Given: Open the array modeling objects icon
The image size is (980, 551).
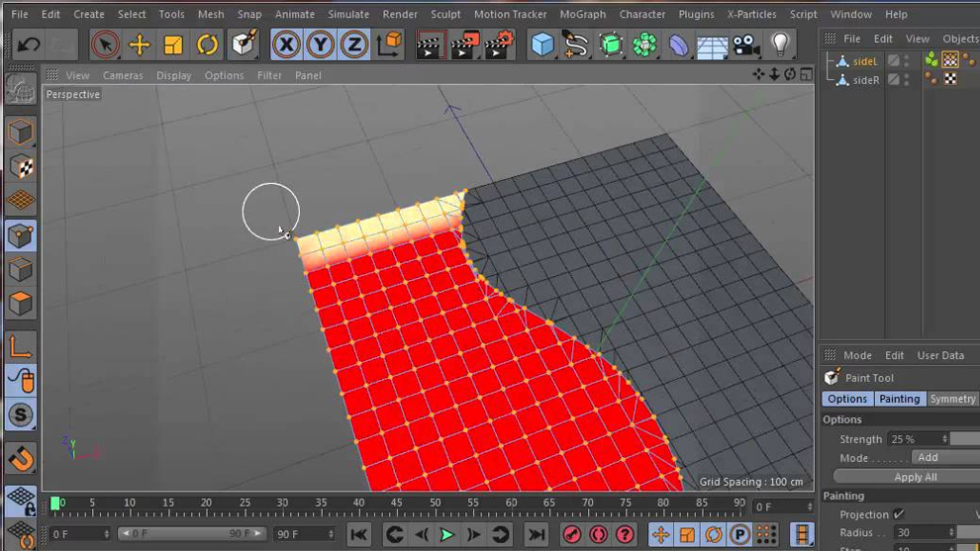Looking at the screenshot, I should [x=644, y=45].
